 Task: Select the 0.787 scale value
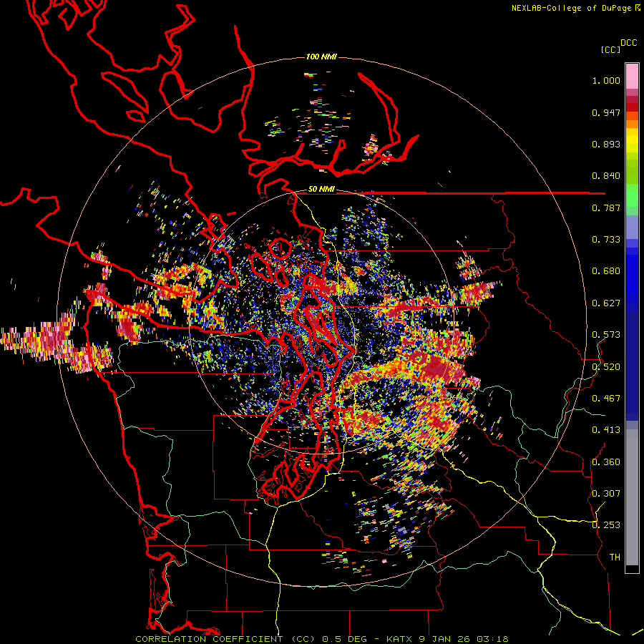[606, 208]
